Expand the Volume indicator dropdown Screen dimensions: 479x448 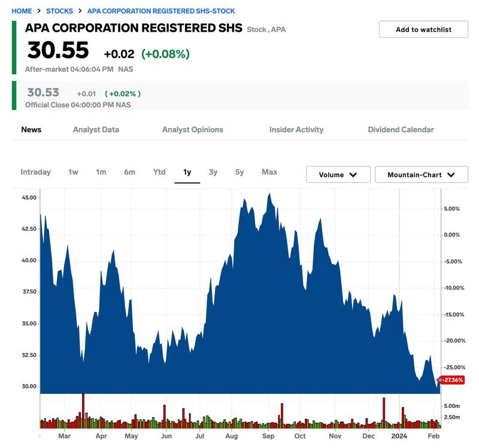click(x=338, y=174)
